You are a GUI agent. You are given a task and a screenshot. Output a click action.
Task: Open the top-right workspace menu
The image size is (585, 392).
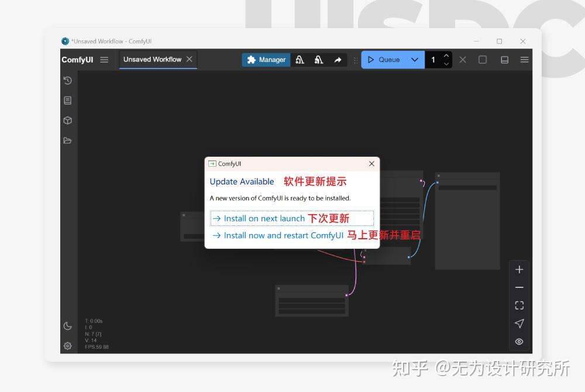[524, 59]
